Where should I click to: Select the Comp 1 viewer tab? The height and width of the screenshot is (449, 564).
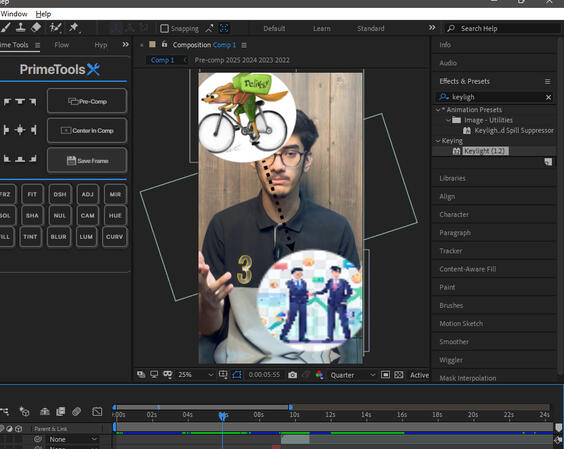click(x=162, y=60)
